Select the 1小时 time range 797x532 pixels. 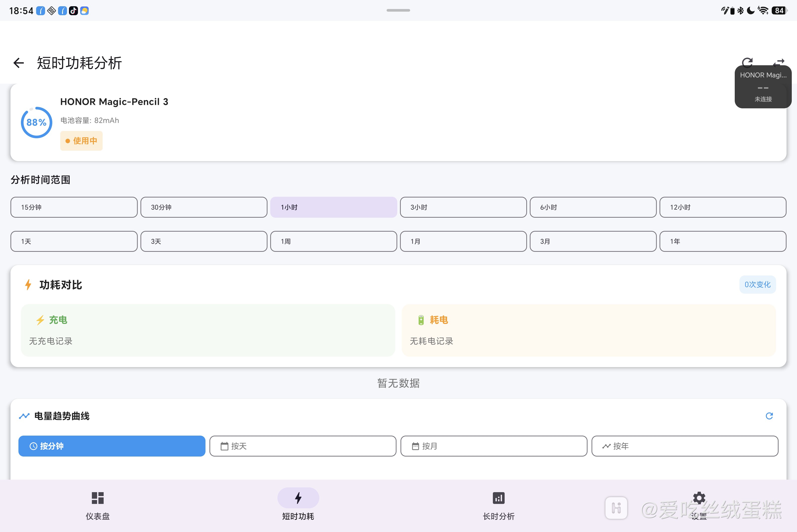(333, 207)
